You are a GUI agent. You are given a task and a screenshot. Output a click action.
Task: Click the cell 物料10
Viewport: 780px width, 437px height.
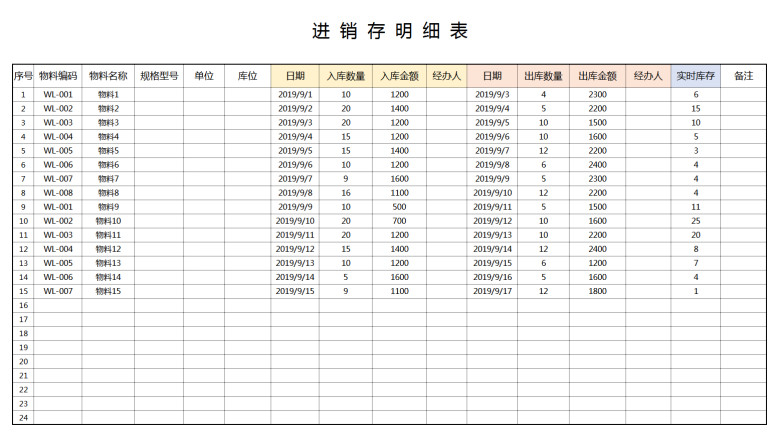108,221
